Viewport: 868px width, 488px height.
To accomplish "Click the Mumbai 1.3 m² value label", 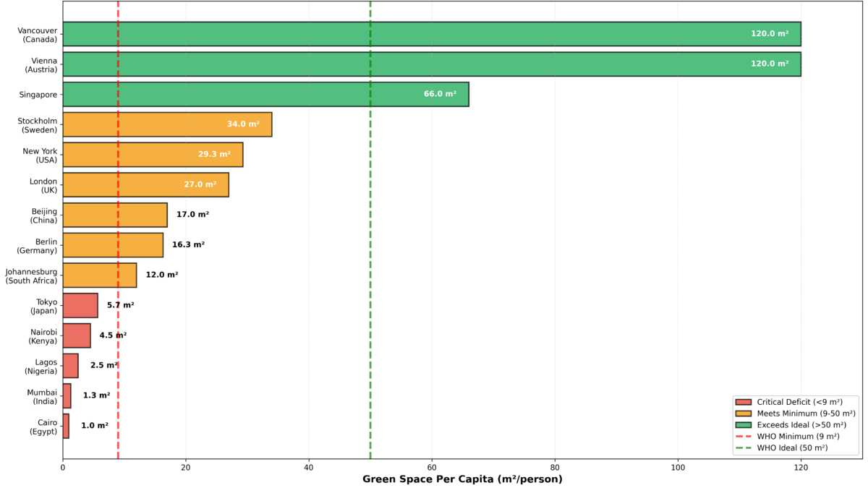I will click(96, 395).
